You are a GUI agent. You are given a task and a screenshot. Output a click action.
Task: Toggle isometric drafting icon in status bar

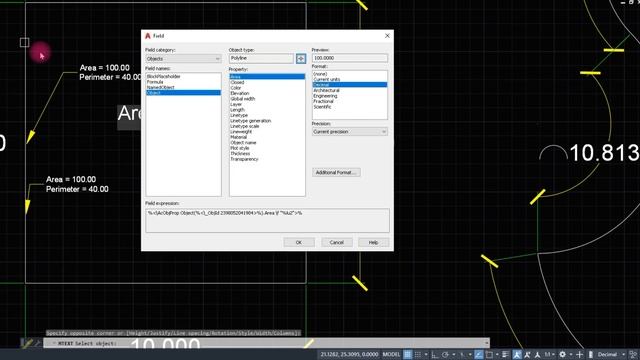[462, 354]
